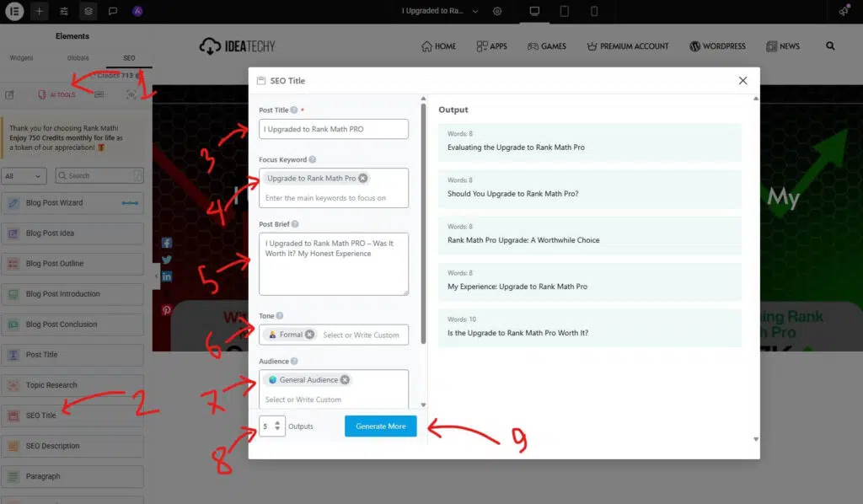Screen dimensions: 863x504
Task: Switch to the Globals tab
Action: (78, 58)
